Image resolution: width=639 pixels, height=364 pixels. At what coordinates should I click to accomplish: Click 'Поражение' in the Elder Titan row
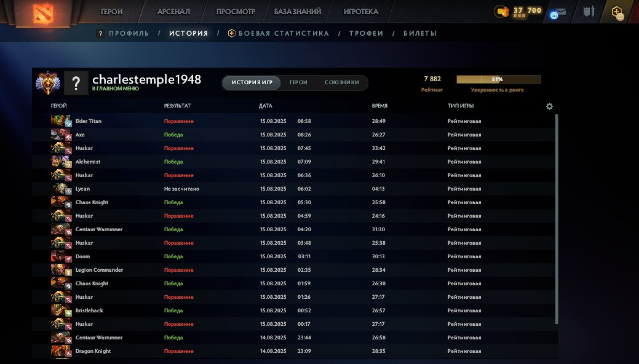click(178, 121)
